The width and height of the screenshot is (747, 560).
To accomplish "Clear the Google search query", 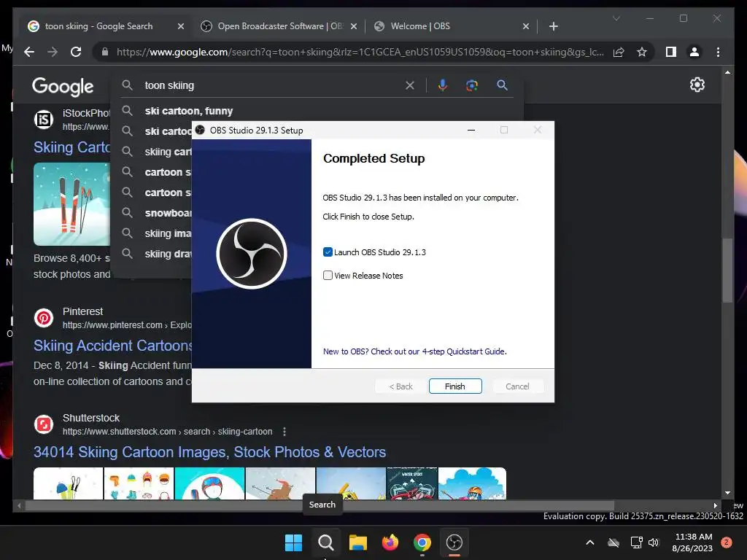I will pyautogui.click(x=410, y=85).
